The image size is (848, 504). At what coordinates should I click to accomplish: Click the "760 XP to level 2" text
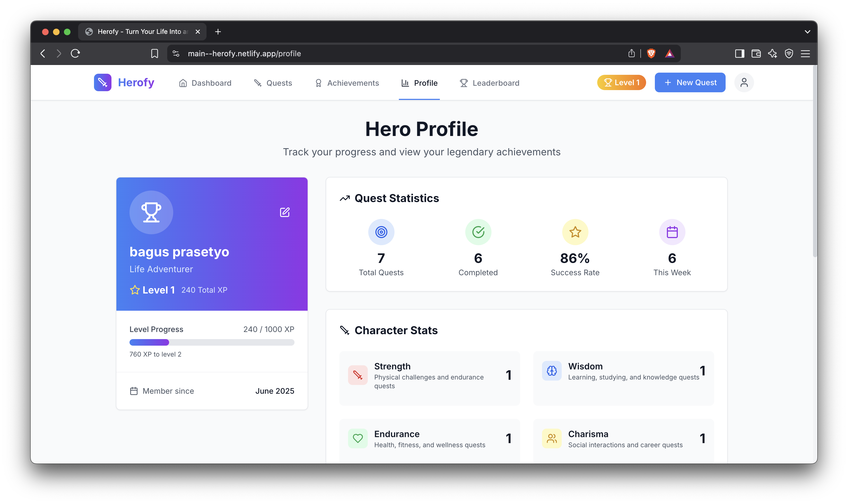pos(155,354)
